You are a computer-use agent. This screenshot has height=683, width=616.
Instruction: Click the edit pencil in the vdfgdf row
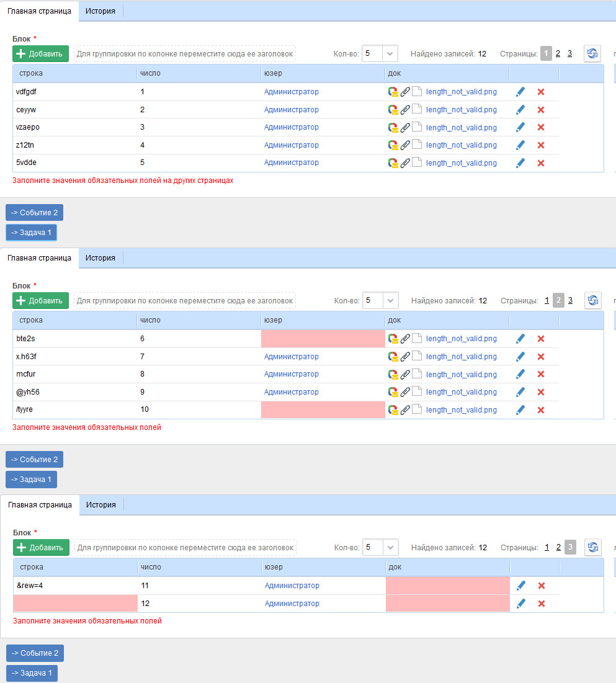(520, 92)
